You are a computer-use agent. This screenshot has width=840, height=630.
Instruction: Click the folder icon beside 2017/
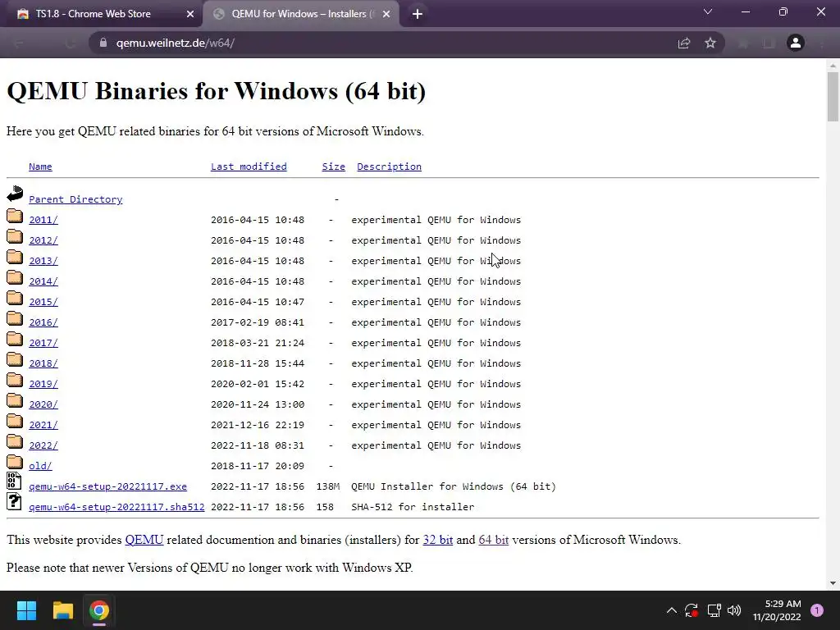(15, 339)
